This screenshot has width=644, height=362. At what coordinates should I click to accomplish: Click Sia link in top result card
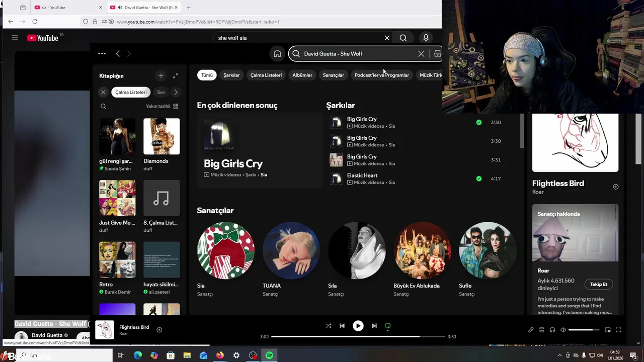[x=264, y=174]
